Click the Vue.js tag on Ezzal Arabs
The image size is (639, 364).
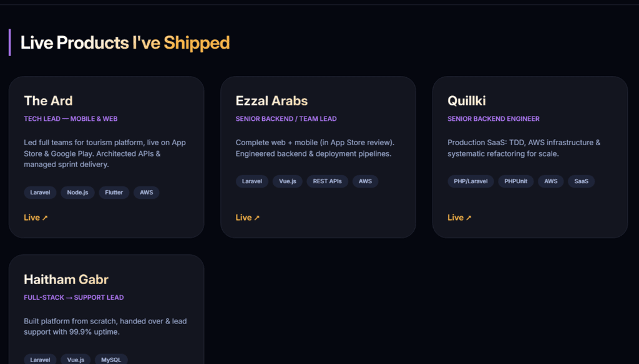click(x=288, y=181)
